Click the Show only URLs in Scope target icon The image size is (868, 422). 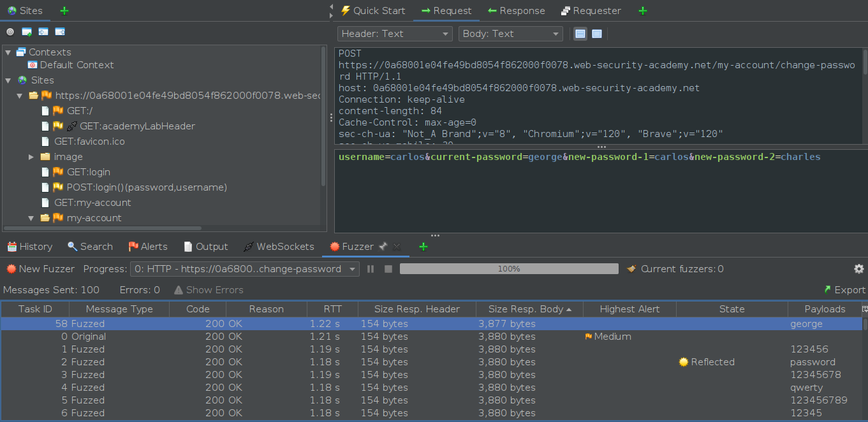10,32
